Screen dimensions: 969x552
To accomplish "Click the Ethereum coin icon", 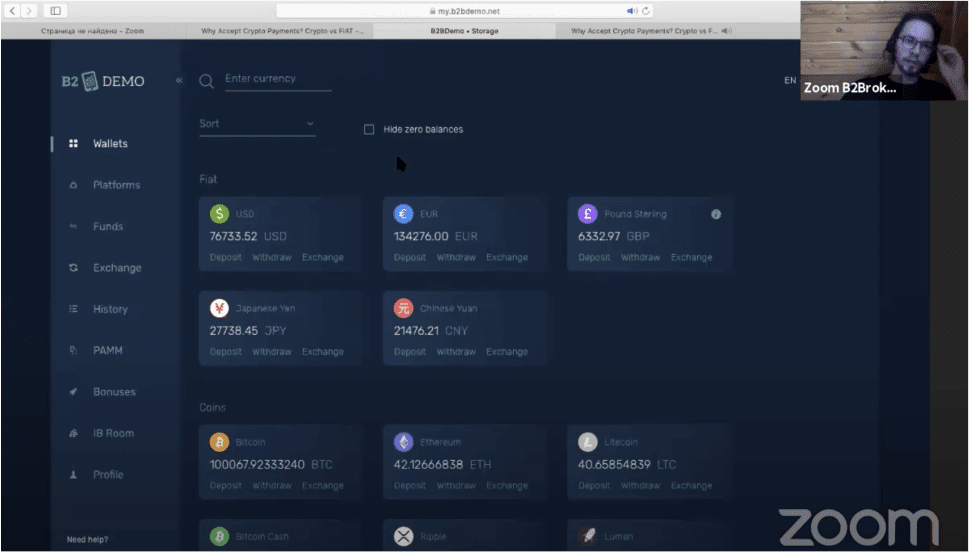I will tap(404, 442).
